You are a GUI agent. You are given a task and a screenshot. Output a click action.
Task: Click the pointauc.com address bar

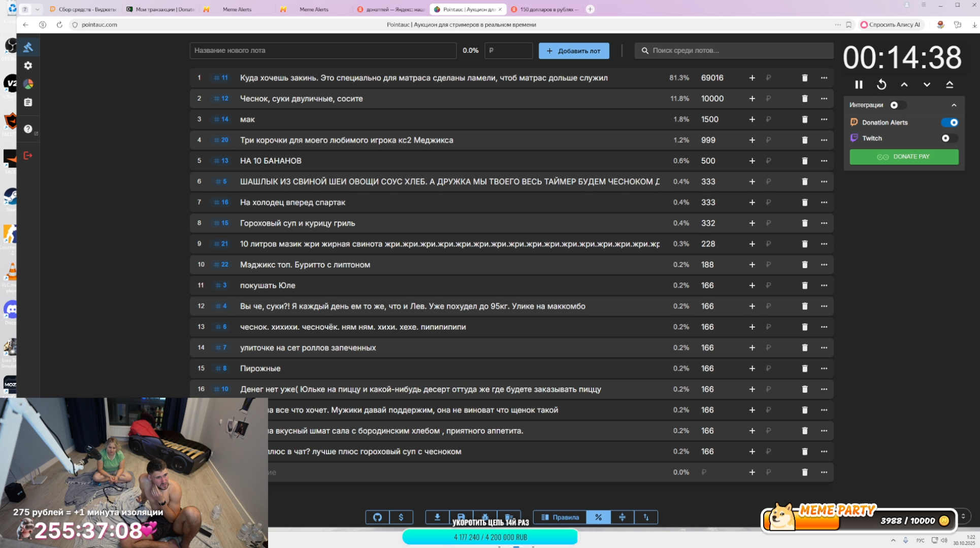click(x=99, y=24)
